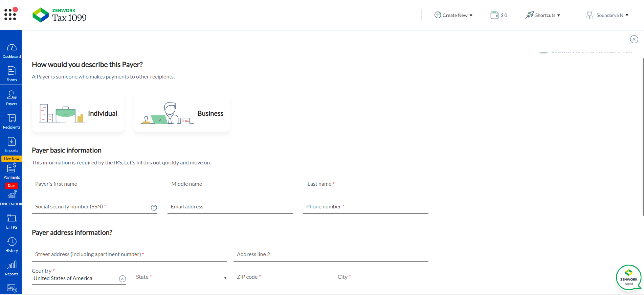
Task: Click the Create New plus icon
Action: point(438,15)
